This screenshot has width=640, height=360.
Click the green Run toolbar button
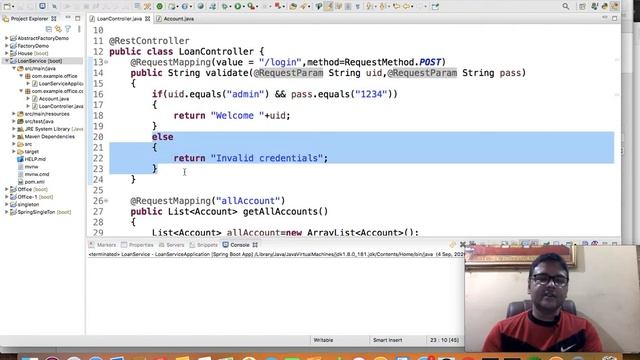coord(238,6)
